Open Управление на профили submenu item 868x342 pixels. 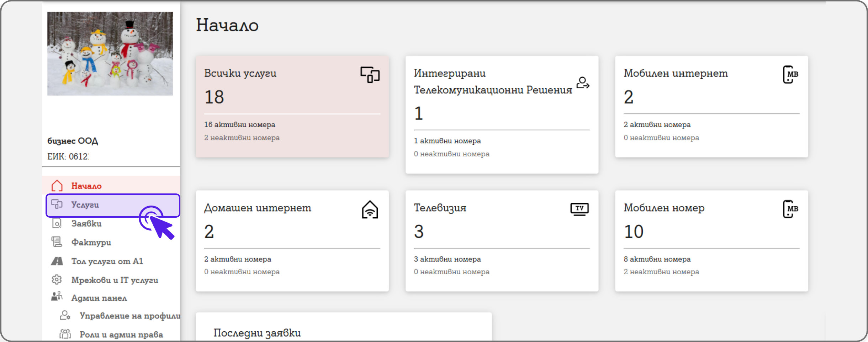130,316
